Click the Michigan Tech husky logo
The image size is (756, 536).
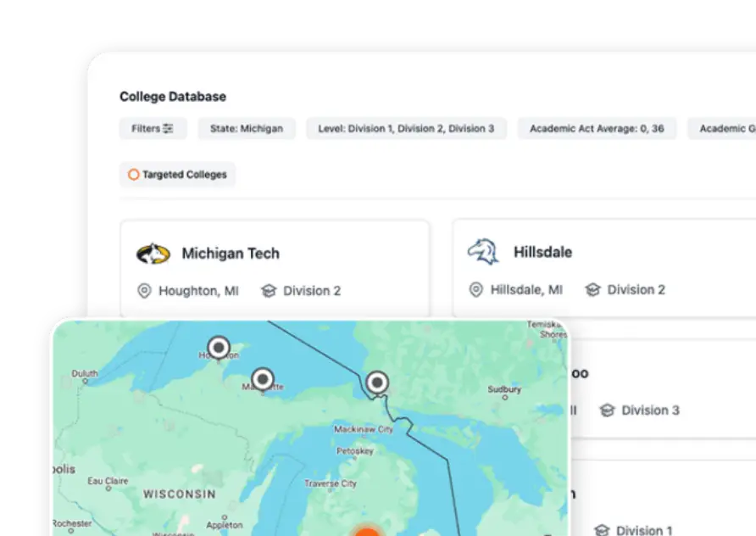click(x=153, y=254)
